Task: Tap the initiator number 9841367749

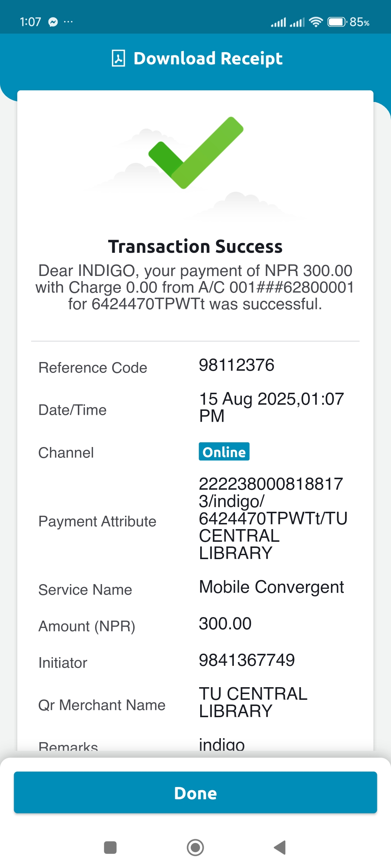Action: click(247, 660)
